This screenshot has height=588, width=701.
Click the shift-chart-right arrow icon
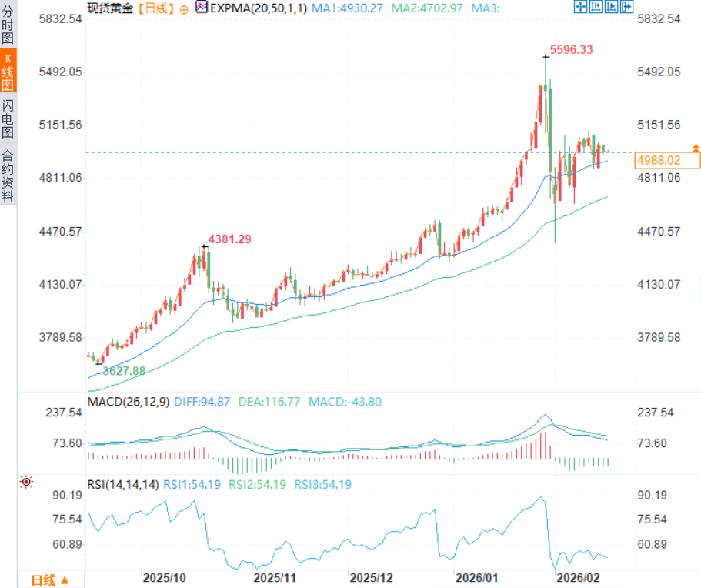tap(626, 7)
